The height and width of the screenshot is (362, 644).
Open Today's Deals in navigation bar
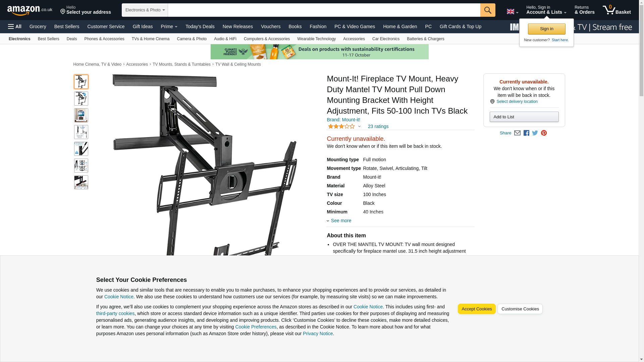click(x=200, y=26)
